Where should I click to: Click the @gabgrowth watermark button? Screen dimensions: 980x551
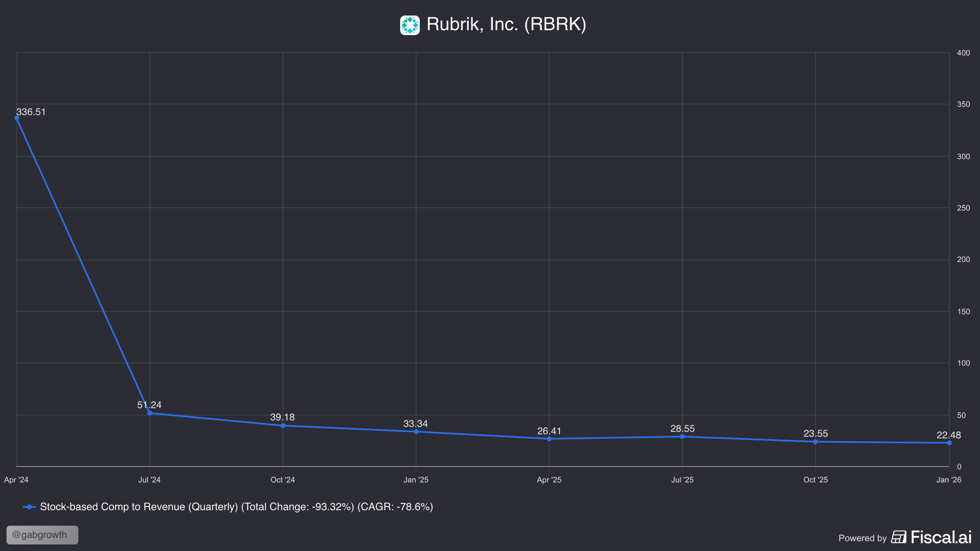point(42,535)
